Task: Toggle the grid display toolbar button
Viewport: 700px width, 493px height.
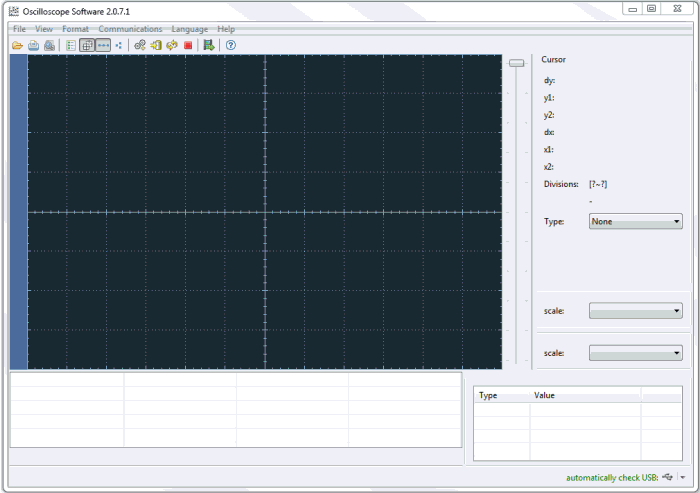Action: tap(87, 45)
